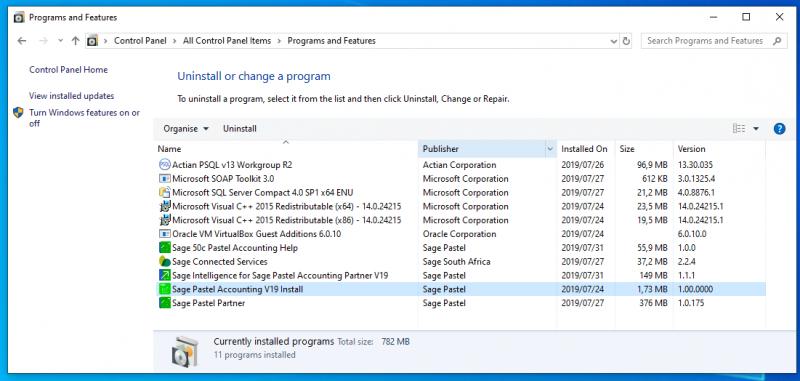Click the search magnifier icon

pyautogui.click(x=777, y=41)
